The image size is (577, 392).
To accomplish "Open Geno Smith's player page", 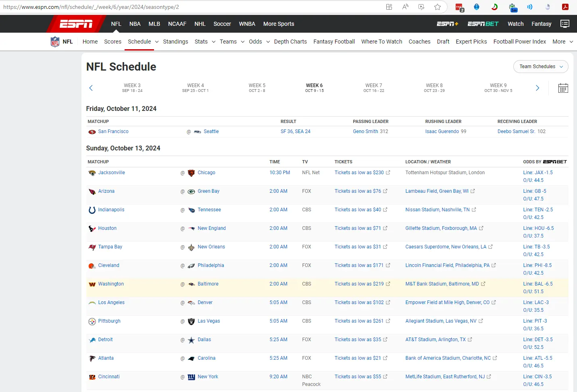I will [x=365, y=131].
